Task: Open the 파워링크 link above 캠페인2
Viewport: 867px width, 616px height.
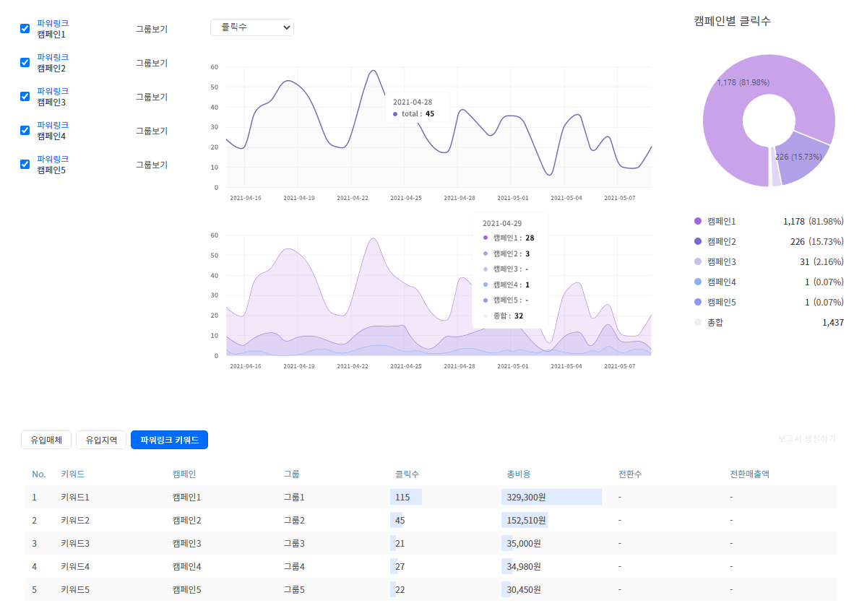Action: tap(53, 57)
